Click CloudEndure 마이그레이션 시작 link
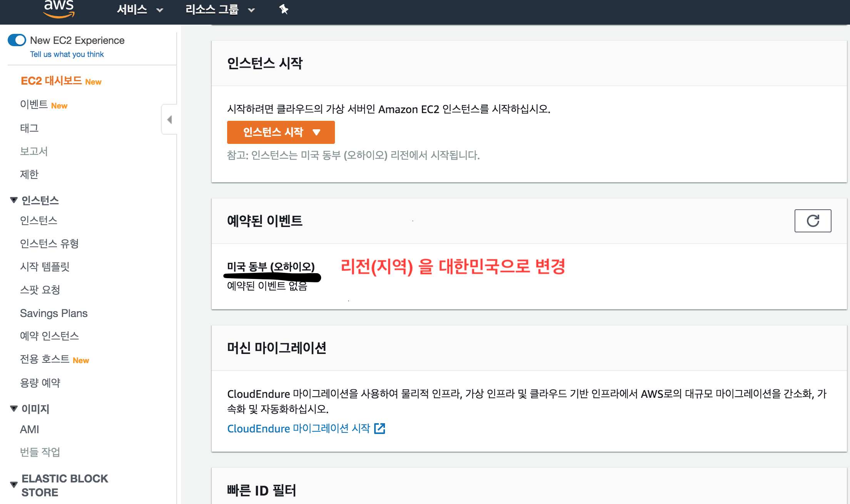Image resolution: width=850 pixels, height=504 pixels. pyautogui.click(x=298, y=429)
